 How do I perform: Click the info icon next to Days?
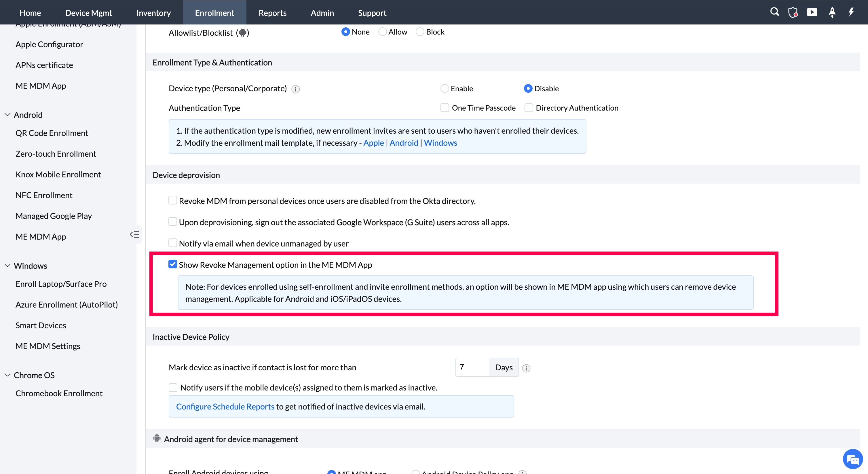[x=526, y=368]
